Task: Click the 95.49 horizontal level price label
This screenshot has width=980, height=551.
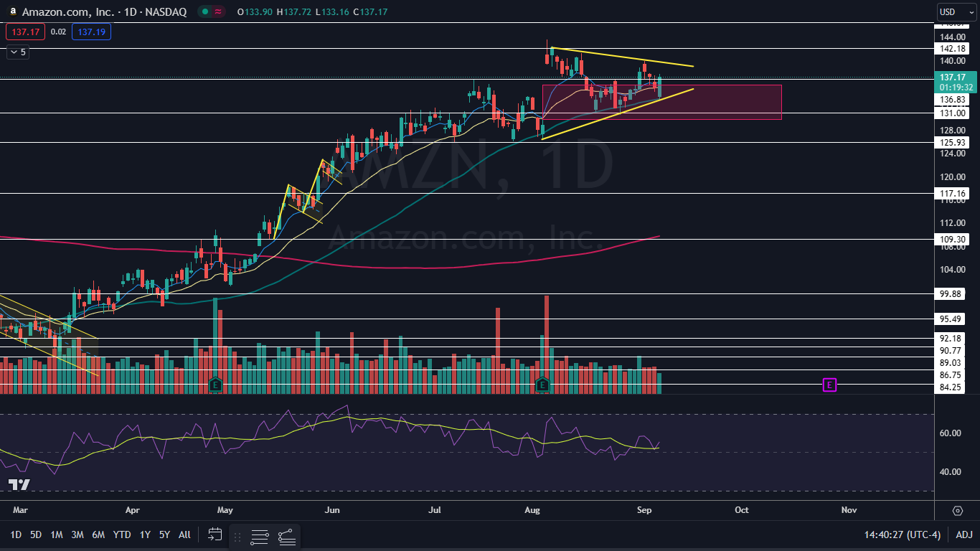Action: pos(951,319)
